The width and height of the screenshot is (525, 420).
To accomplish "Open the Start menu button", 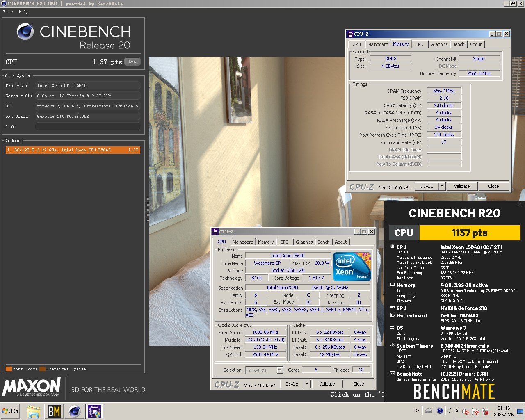I will tap(11, 411).
